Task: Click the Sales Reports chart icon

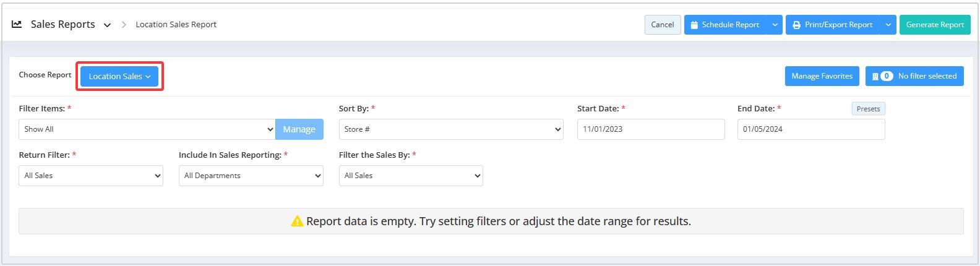Action: 17,24
